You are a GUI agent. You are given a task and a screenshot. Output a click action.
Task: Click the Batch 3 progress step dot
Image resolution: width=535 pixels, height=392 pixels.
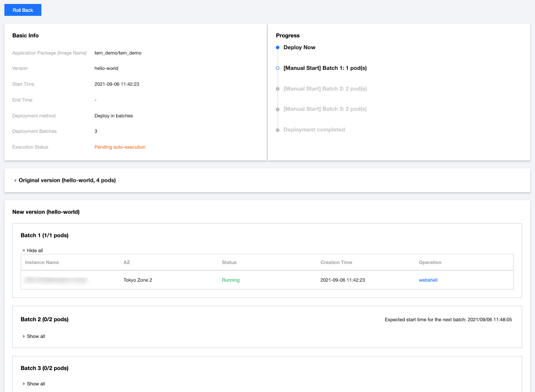277,109
